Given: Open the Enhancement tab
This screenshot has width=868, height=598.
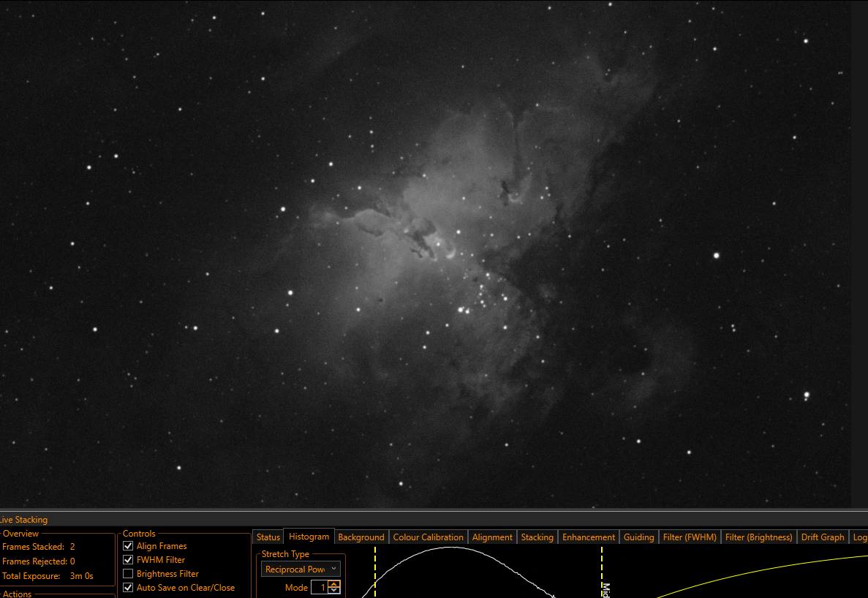Looking at the screenshot, I should (589, 537).
